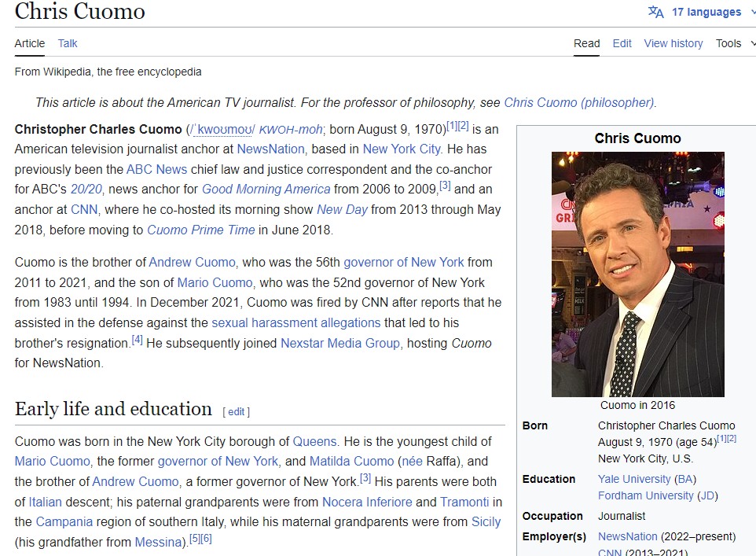Image resolution: width=756 pixels, height=556 pixels.
Task: Click citation [1] after born August 9, 1970
Action: pos(452,126)
